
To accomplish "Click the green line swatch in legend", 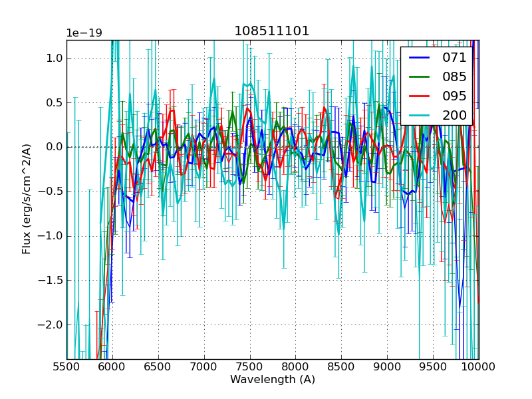I will 419,77.
